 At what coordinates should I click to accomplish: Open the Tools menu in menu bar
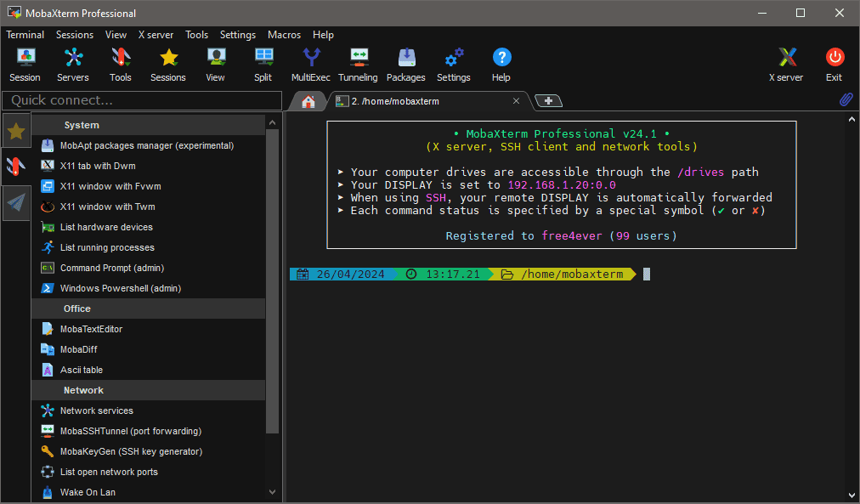196,35
